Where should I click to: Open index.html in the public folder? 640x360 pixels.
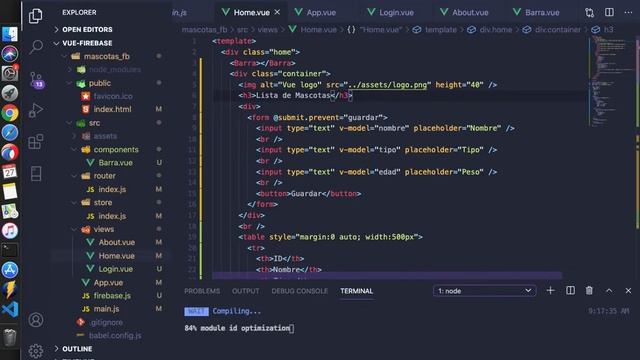point(113,109)
